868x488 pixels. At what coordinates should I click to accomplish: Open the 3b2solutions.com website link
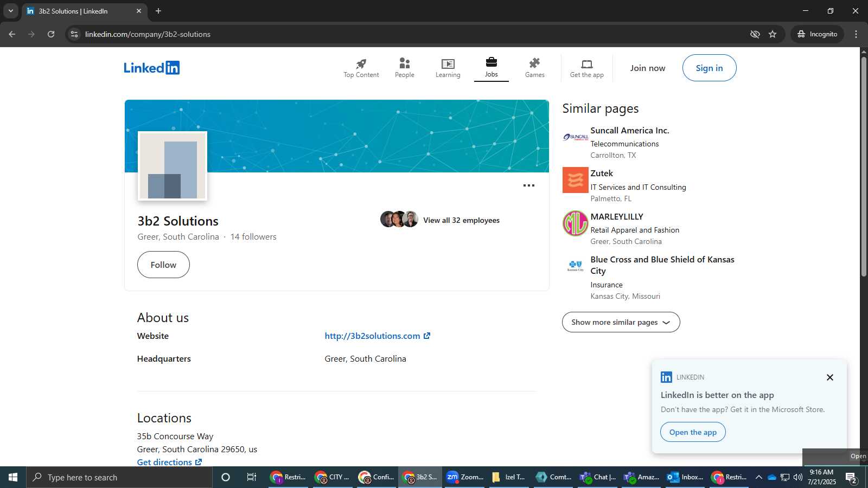point(377,336)
